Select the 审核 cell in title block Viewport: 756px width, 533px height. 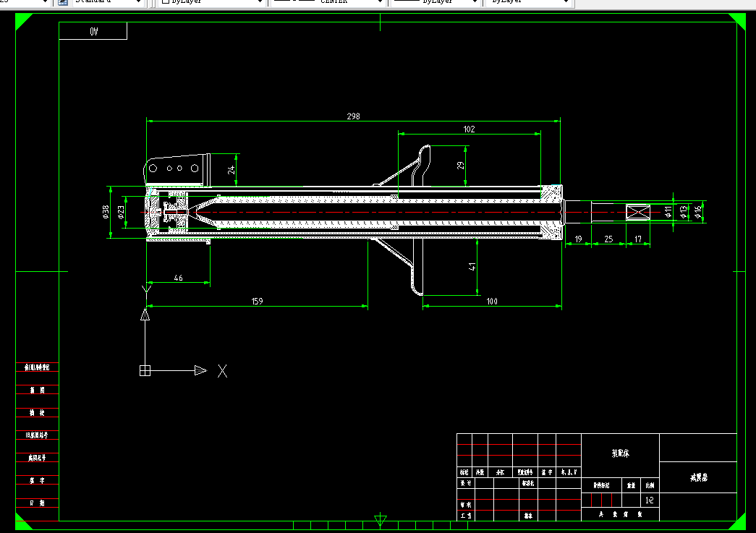[x=466, y=505]
